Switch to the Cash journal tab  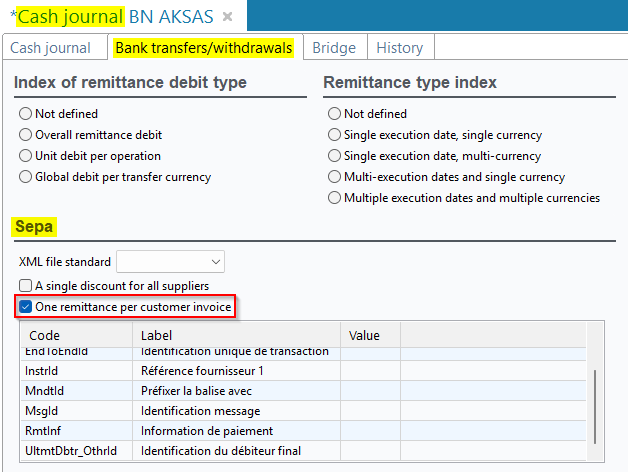(50, 48)
